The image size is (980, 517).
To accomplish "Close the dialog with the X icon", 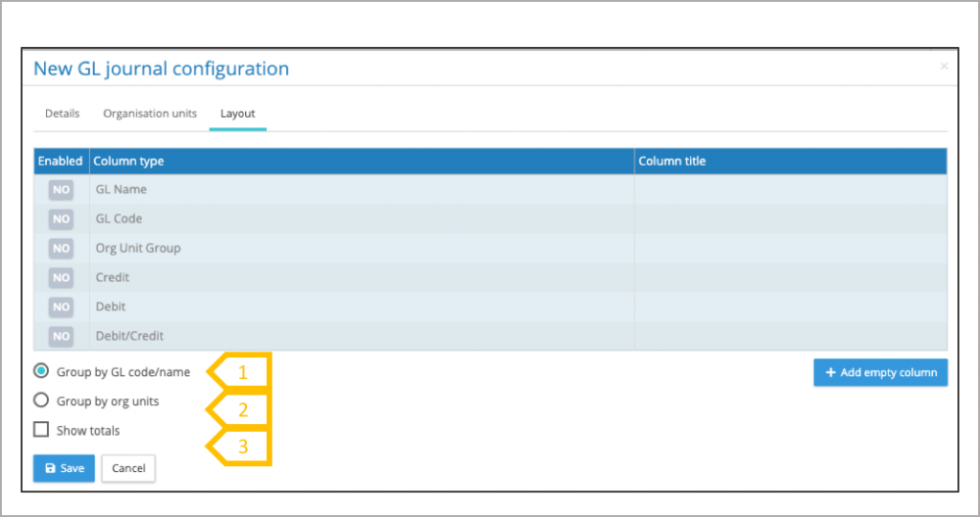I will pyautogui.click(x=944, y=67).
